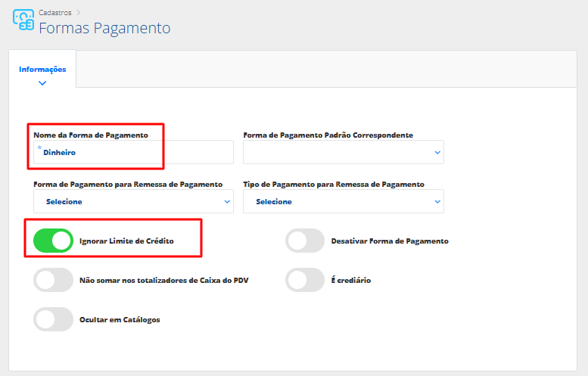Turn on the É crediário switch

tap(305, 280)
